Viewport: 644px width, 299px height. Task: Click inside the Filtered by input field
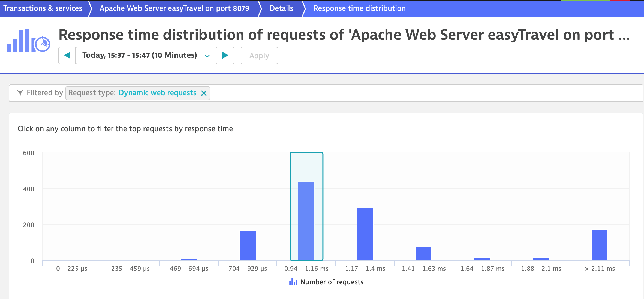coord(409,93)
